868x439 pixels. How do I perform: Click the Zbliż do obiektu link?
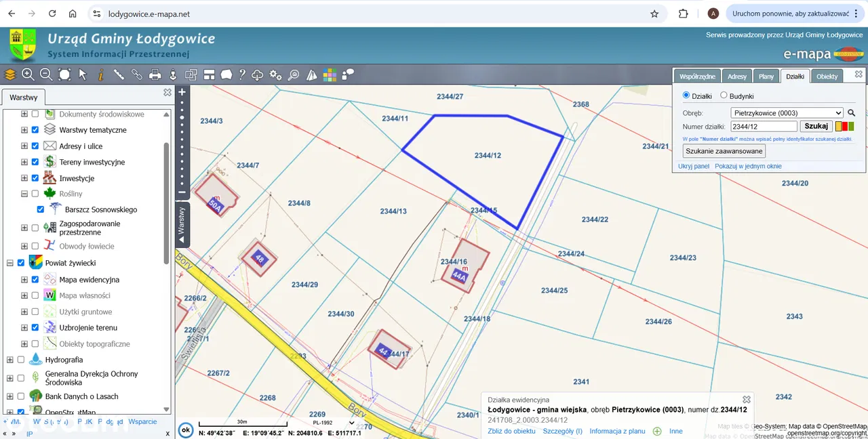(x=511, y=431)
